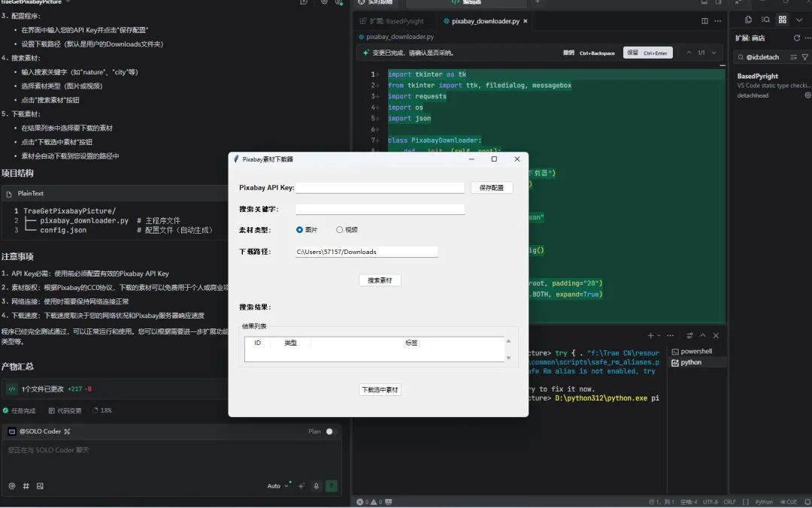Click the microphone voice input icon
812x508 pixels.
point(316,485)
